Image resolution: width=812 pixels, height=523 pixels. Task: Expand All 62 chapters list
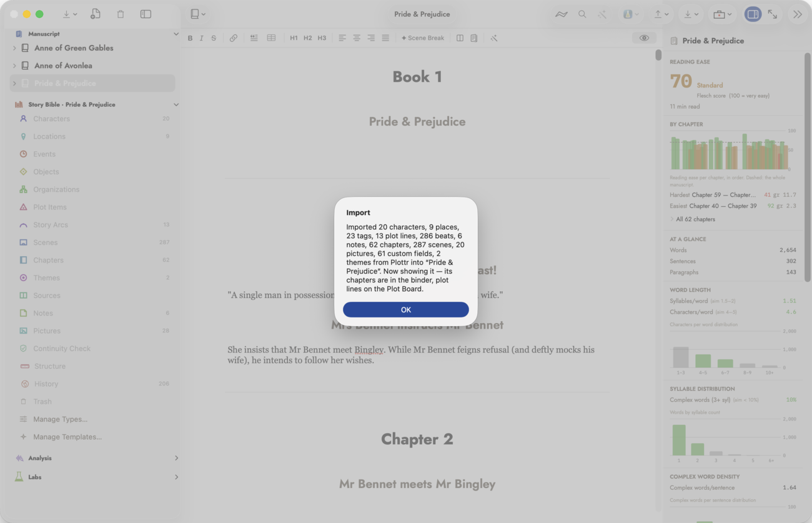pyautogui.click(x=692, y=219)
